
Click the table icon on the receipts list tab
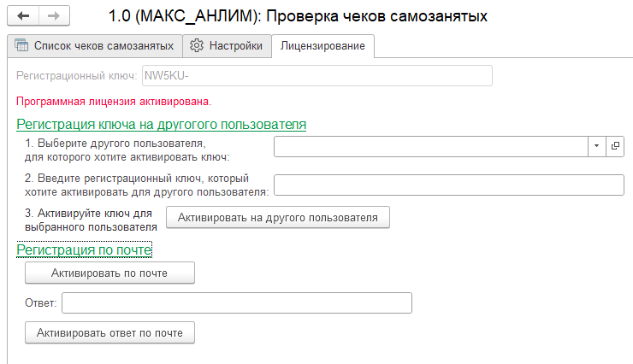pos(21,45)
